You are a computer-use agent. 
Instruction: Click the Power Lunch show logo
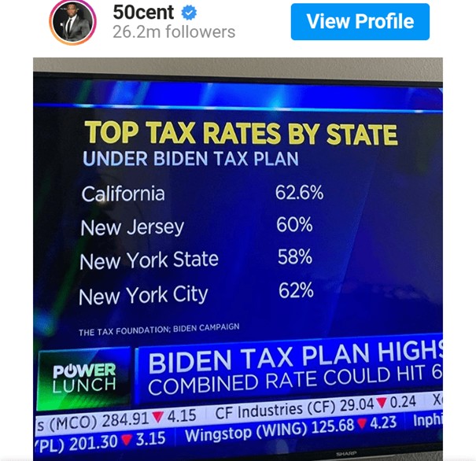84,378
